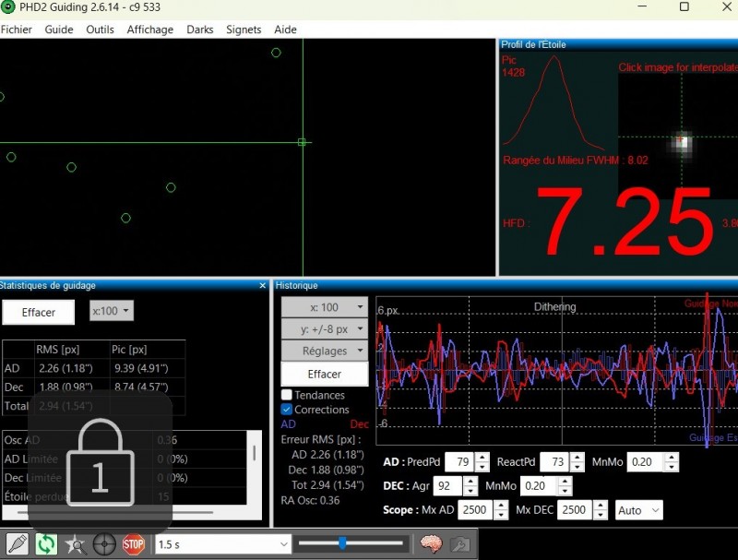
Task: Click the DEC Agr 92 field
Action: tap(448, 486)
